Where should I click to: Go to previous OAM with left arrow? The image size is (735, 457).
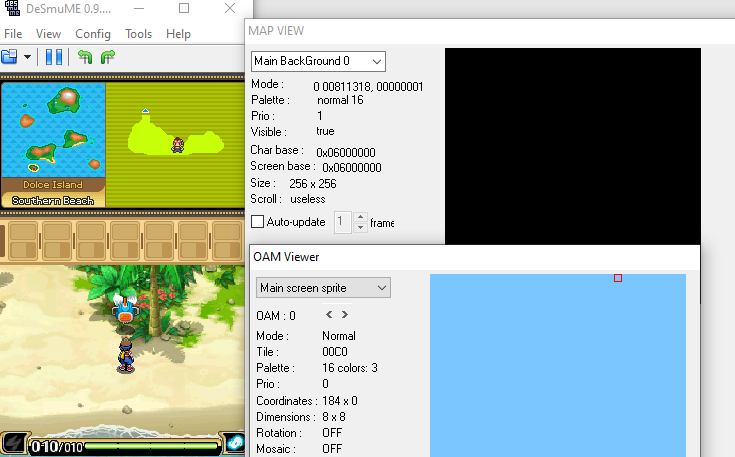coord(329,315)
